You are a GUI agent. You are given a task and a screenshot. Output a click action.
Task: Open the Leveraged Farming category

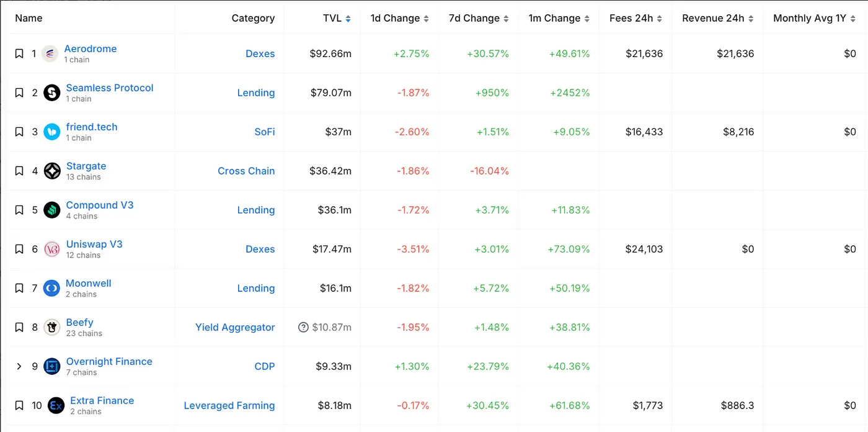[229, 406]
